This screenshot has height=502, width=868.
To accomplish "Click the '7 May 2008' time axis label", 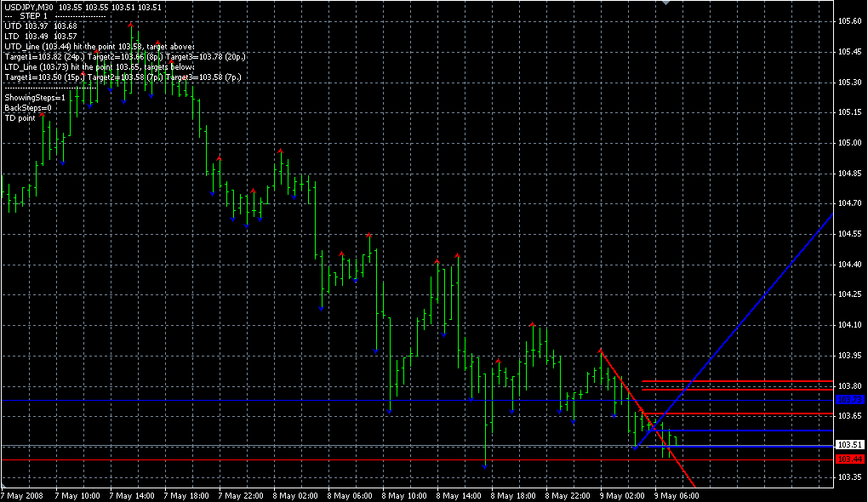I will click(21, 495).
